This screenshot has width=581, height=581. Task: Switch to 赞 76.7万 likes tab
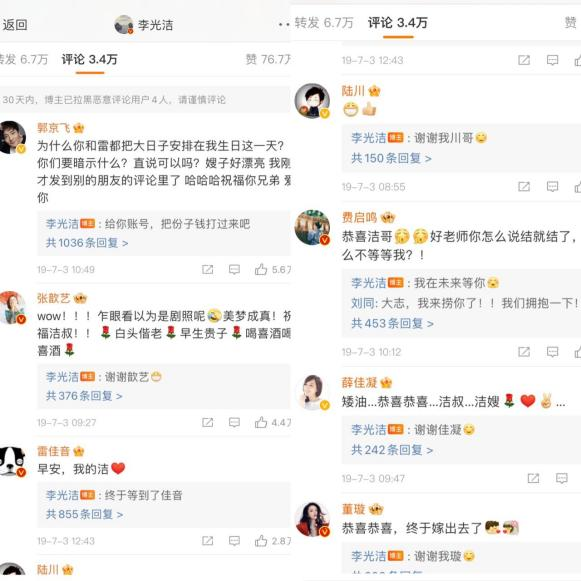(x=268, y=59)
